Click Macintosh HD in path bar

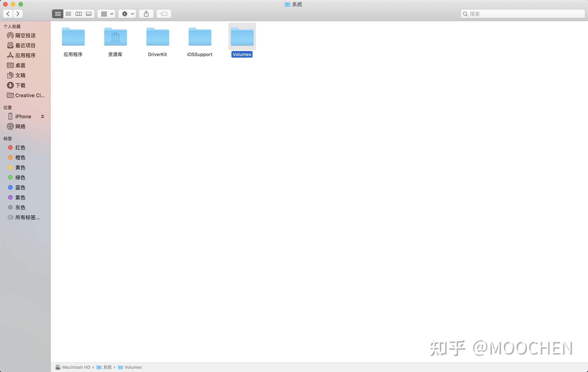click(76, 367)
